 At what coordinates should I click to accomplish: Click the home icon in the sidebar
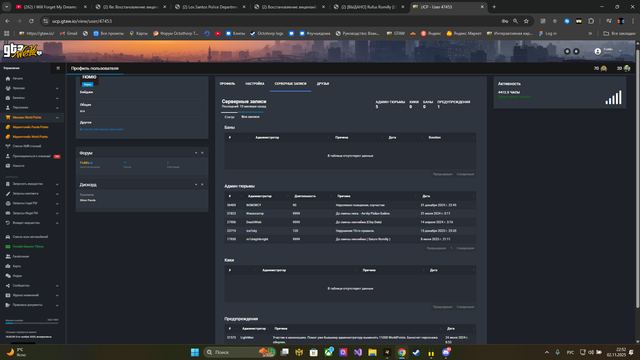8,78
